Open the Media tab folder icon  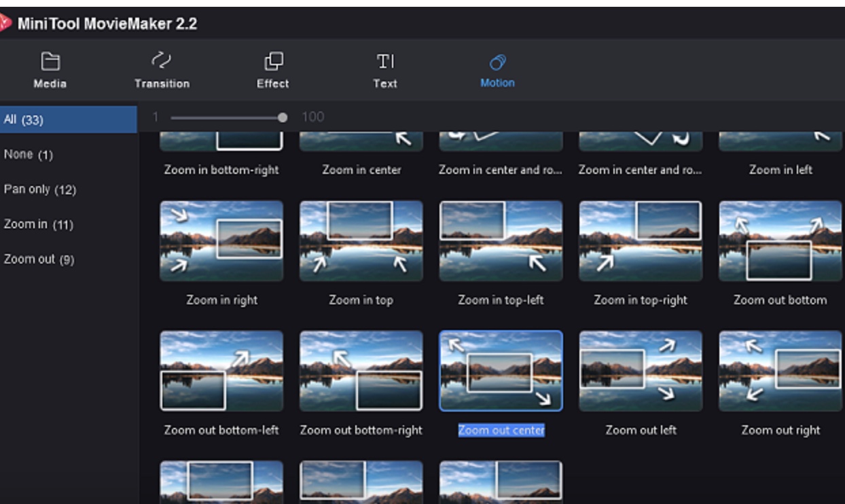(50, 62)
